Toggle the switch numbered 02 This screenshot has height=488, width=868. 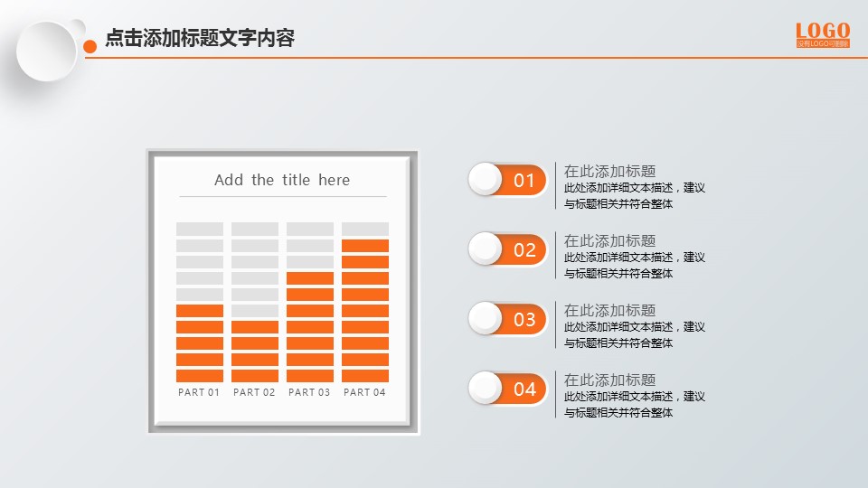(507, 249)
